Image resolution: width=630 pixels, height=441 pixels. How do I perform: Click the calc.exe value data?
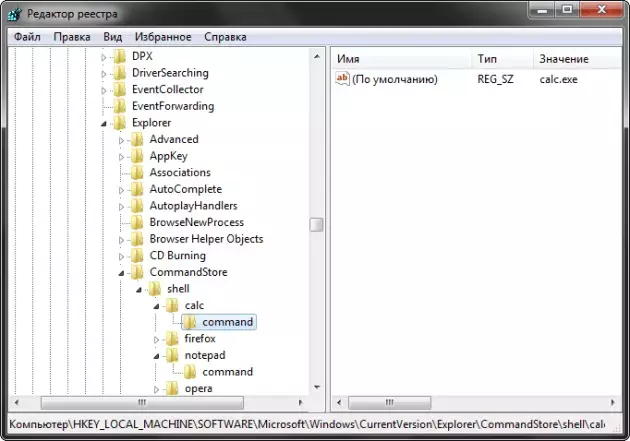558,79
